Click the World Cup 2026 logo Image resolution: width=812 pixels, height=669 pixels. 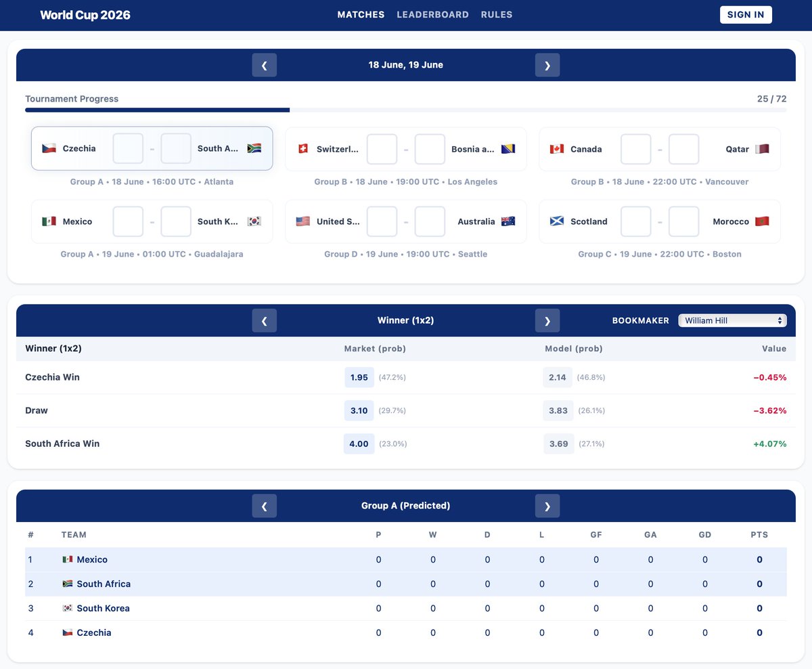pyautogui.click(x=85, y=15)
